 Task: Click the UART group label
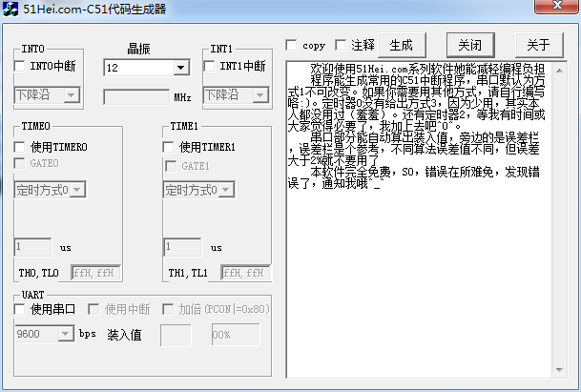point(32,295)
